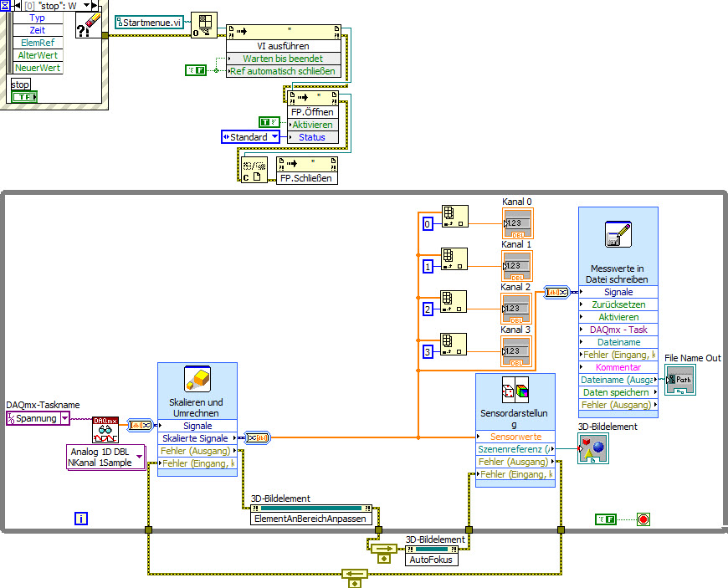Select the Zurücksetzen input terminal
The width and height of the screenshot is (728, 588).
(618, 304)
